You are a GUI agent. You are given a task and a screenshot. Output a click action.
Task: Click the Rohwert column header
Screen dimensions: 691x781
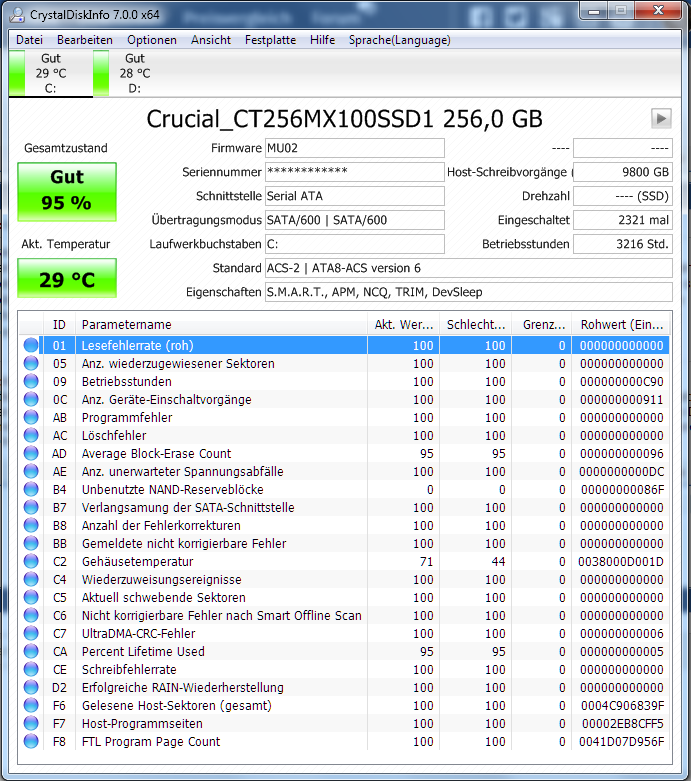point(621,324)
